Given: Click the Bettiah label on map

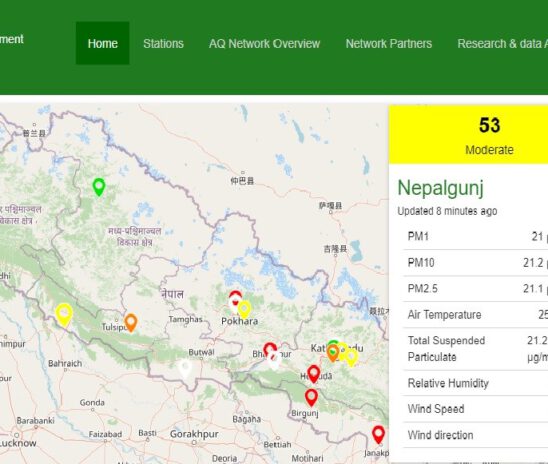Looking at the screenshot, I should (x=277, y=445).
